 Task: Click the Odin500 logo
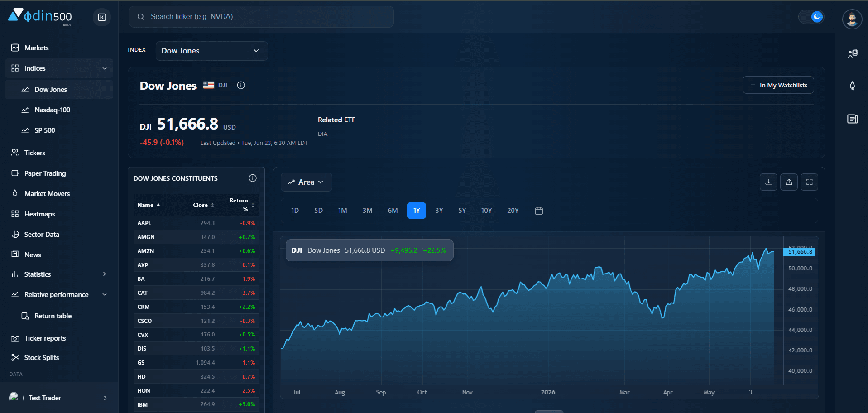tap(40, 17)
